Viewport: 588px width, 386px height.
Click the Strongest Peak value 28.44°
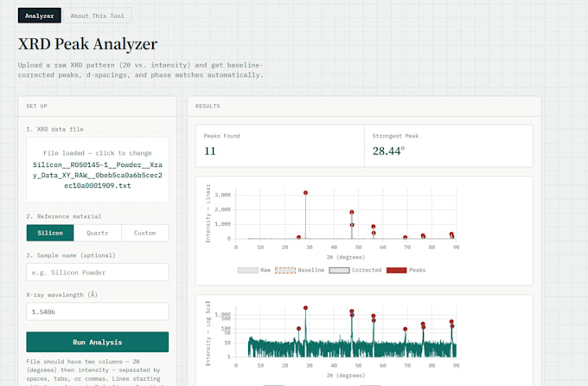pos(388,151)
